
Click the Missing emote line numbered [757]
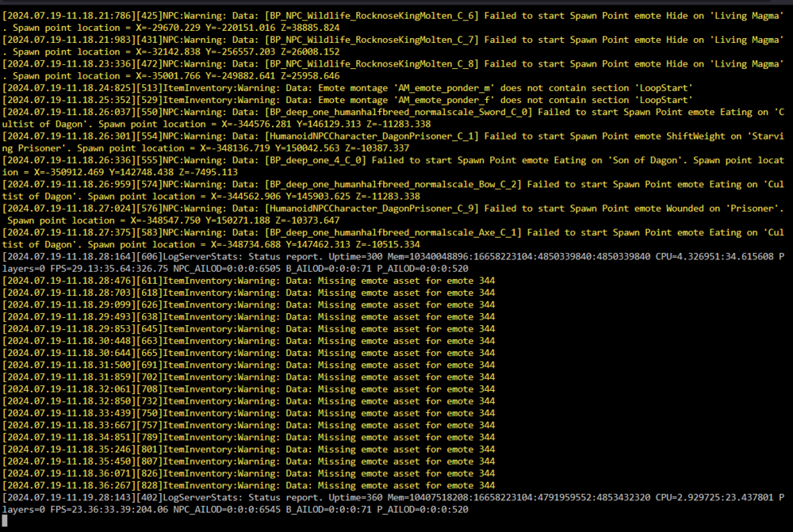[248, 425]
